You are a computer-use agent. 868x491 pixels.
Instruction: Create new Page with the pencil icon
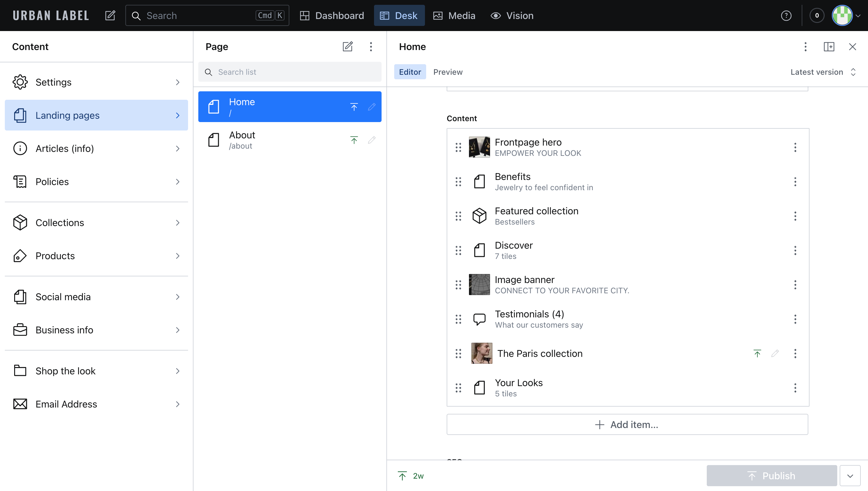tap(348, 46)
